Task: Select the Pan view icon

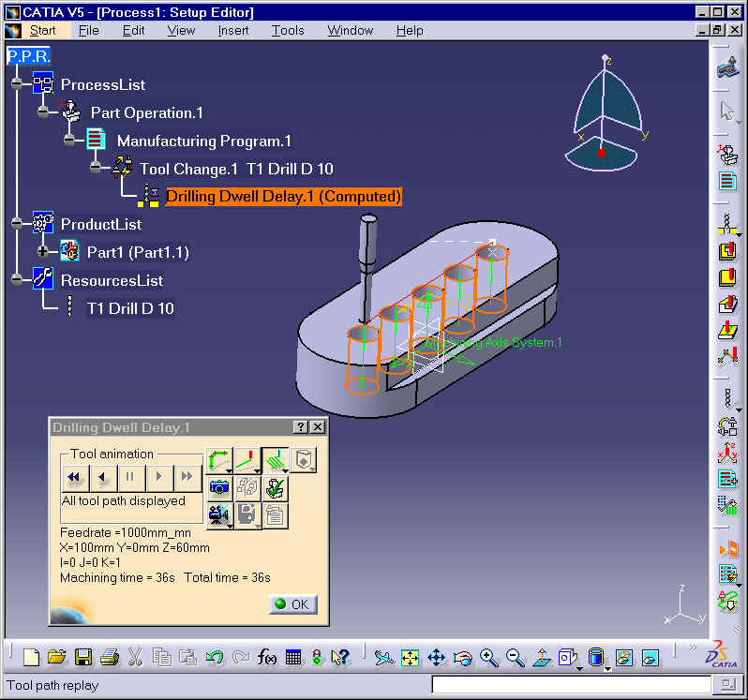Action: point(436,658)
